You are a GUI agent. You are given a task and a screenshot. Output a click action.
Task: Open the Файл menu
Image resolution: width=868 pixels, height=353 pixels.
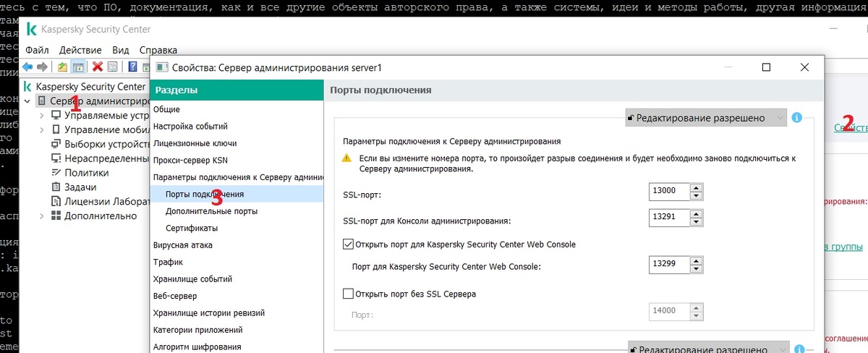(x=37, y=50)
